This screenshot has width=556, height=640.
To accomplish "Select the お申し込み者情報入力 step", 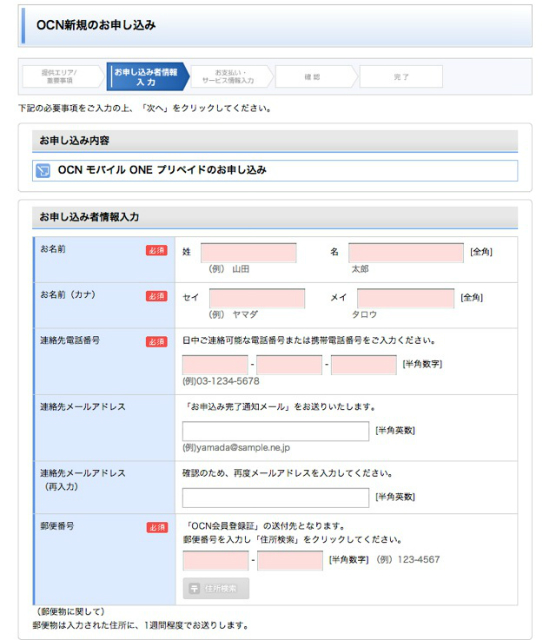I will pyautogui.click(x=146, y=77).
